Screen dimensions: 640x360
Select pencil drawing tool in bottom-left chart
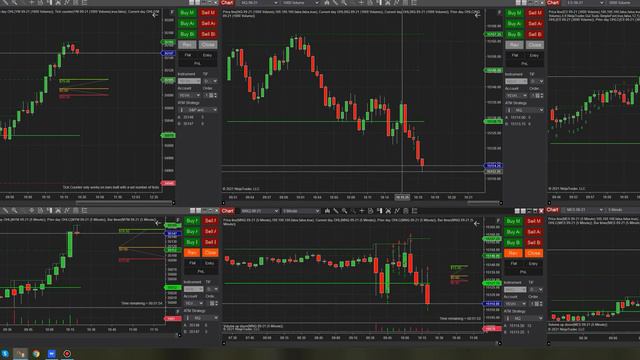pos(6,211)
